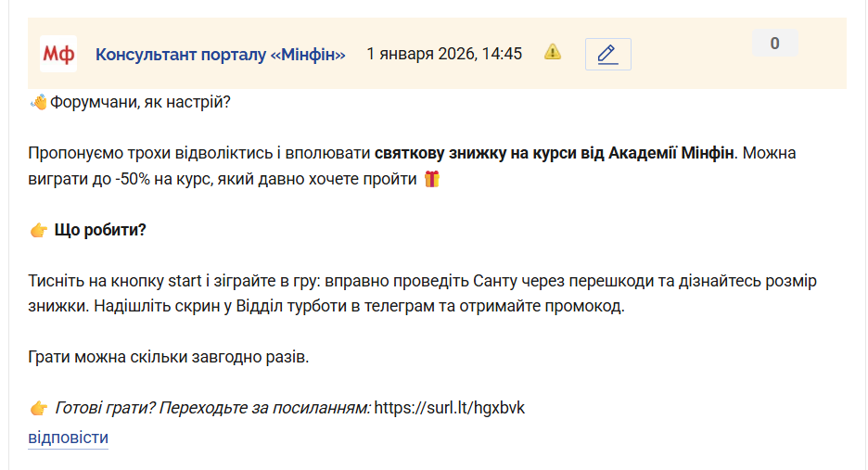
Task: Click the gift box emoji
Action: [431, 179]
